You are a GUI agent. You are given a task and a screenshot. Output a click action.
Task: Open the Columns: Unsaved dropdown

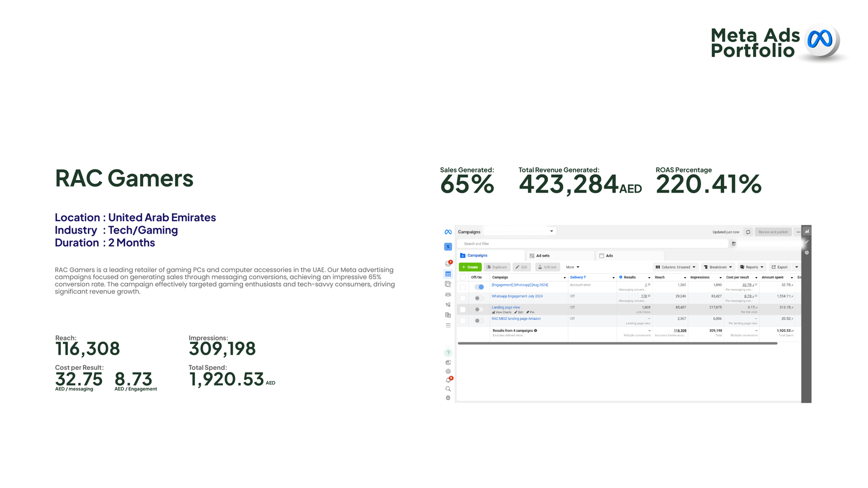675,267
